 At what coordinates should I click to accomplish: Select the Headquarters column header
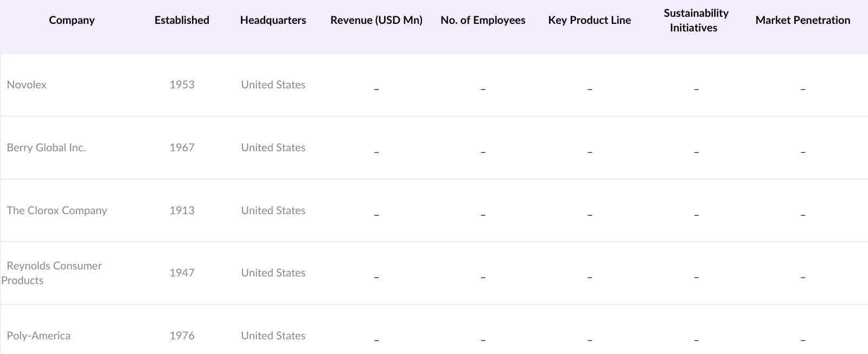pos(273,21)
